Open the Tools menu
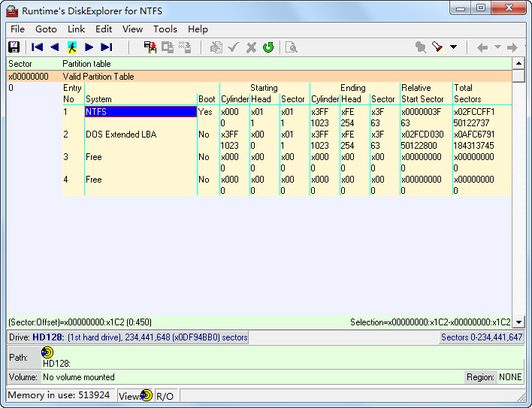Viewport: 532px width, 408px height. click(x=165, y=29)
